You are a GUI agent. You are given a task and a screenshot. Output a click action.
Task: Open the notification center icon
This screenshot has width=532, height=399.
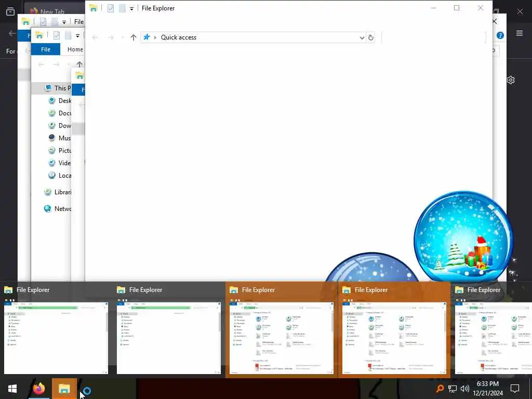pyautogui.click(x=515, y=389)
